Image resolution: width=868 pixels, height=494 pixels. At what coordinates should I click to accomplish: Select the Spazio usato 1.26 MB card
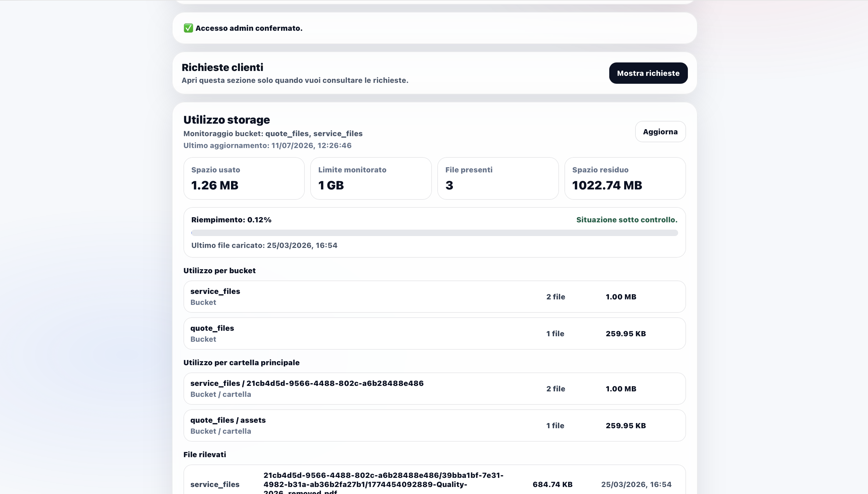tap(244, 178)
